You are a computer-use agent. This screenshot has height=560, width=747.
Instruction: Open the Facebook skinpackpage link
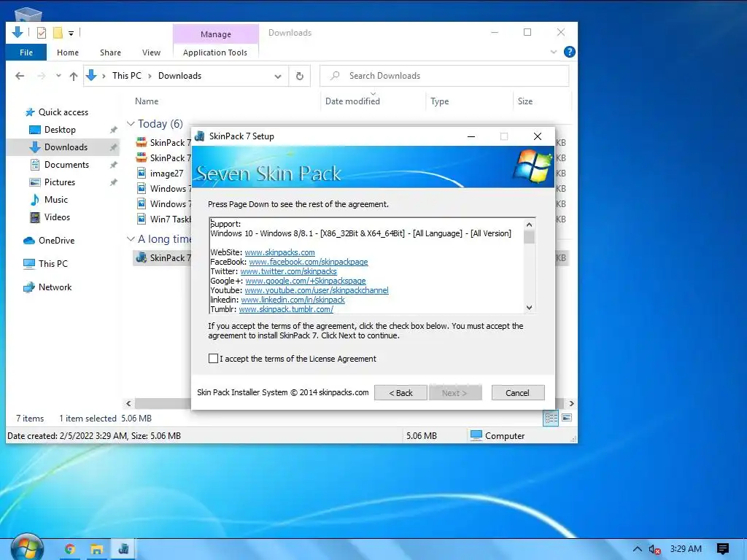tap(309, 262)
